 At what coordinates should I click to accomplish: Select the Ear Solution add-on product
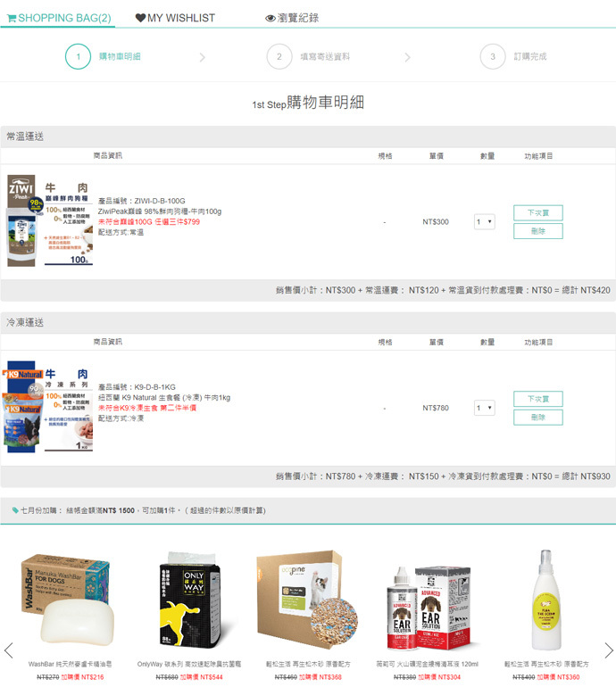click(427, 608)
